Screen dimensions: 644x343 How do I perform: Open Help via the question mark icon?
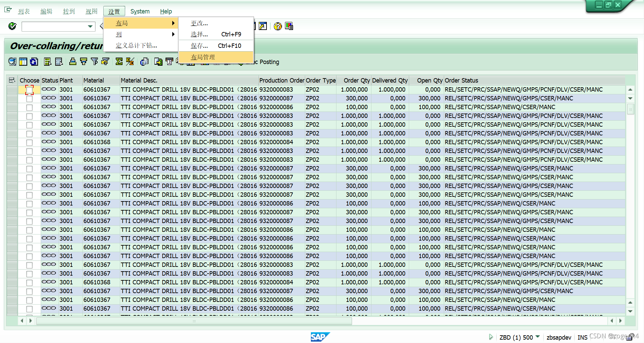[278, 26]
